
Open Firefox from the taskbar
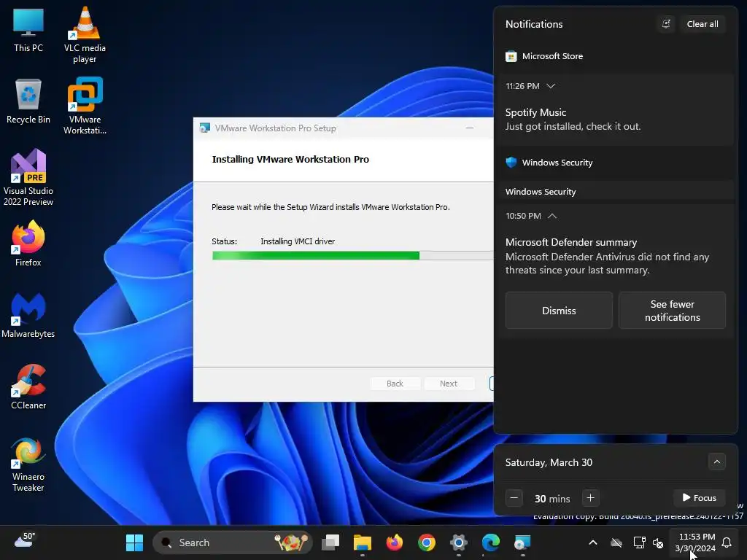coord(395,542)
